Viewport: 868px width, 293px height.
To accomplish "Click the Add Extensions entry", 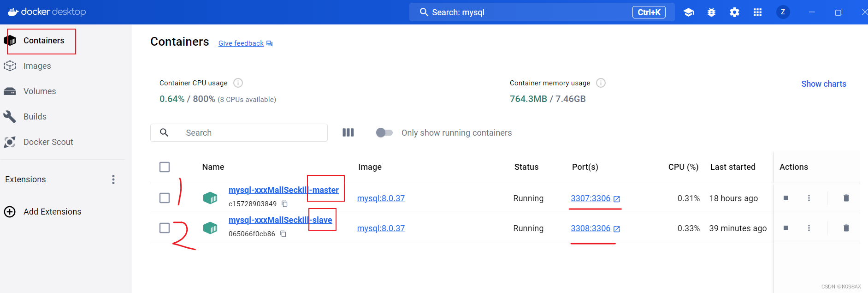I will coord(42,212).
